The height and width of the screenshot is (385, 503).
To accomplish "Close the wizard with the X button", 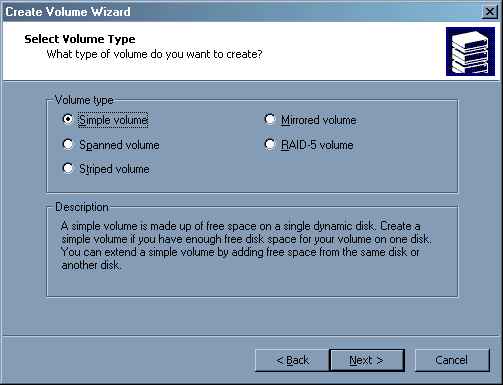I will tap(490, 12).
